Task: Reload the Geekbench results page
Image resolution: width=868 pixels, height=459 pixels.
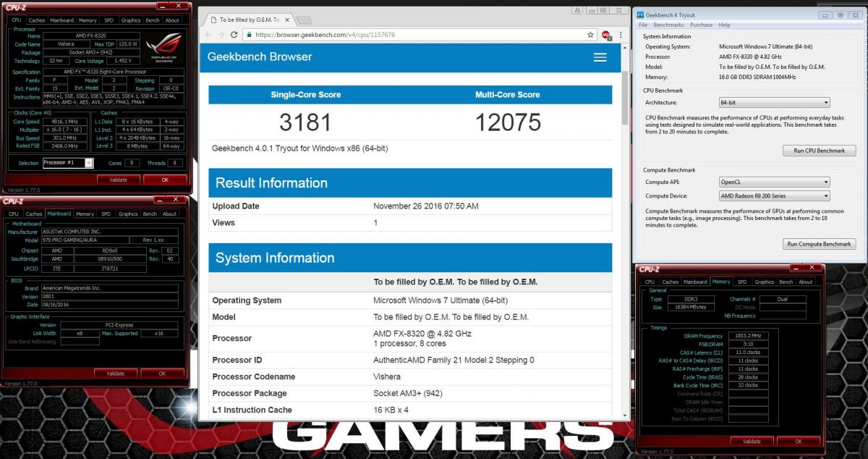Action: [x=234, y=35]
